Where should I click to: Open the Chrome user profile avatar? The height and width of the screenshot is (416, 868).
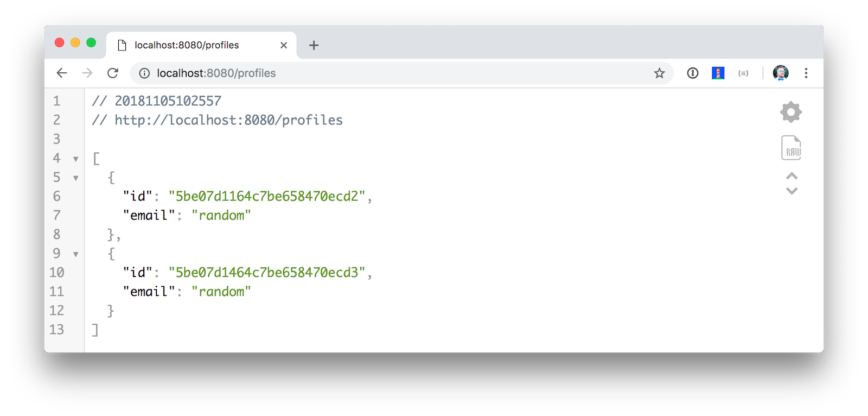click(x=781, y=73)
